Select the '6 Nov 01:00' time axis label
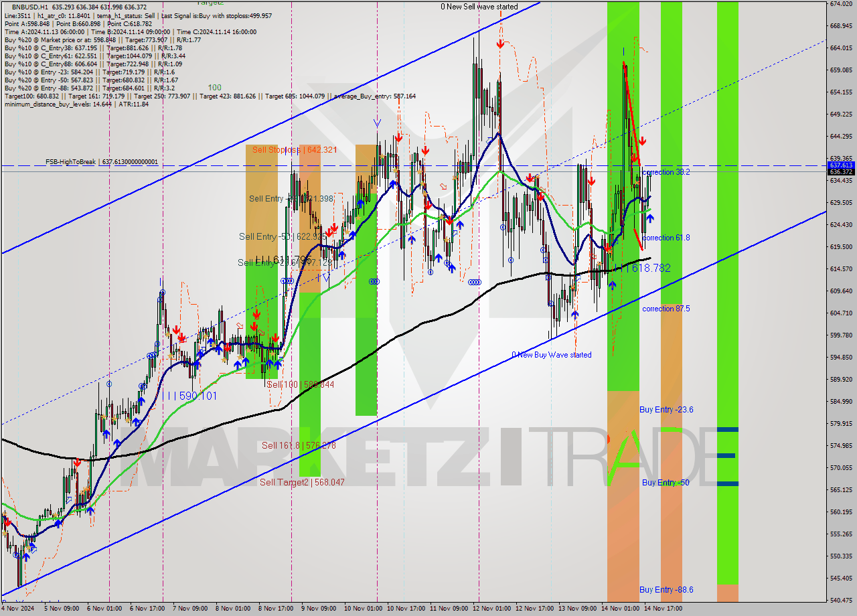The image size is (857, 616). coord(104,609)
